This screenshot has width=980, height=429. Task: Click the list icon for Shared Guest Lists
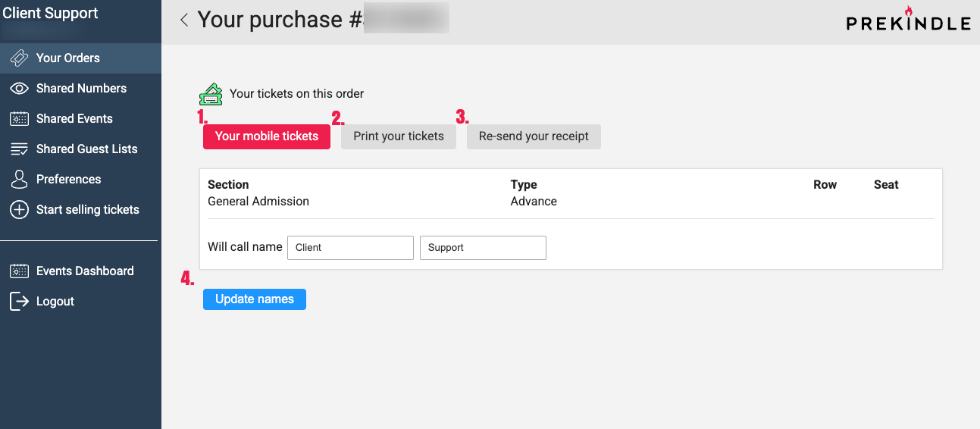click(x=19, y=149)
